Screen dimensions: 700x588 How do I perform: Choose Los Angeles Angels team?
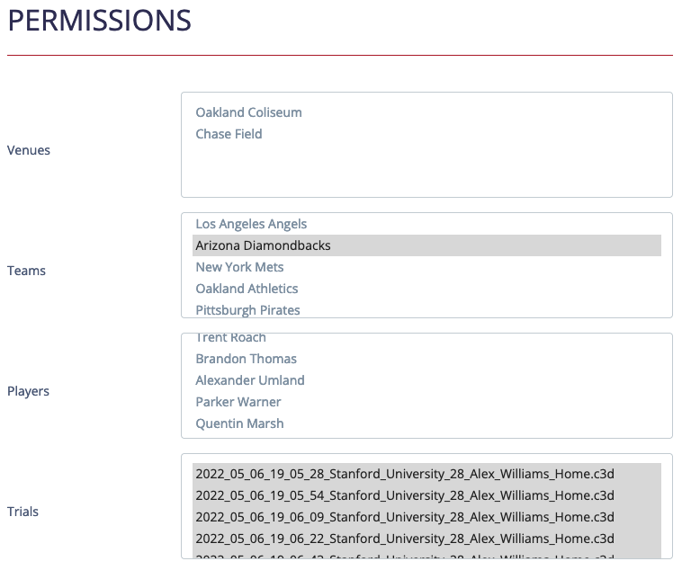(251, 224)
